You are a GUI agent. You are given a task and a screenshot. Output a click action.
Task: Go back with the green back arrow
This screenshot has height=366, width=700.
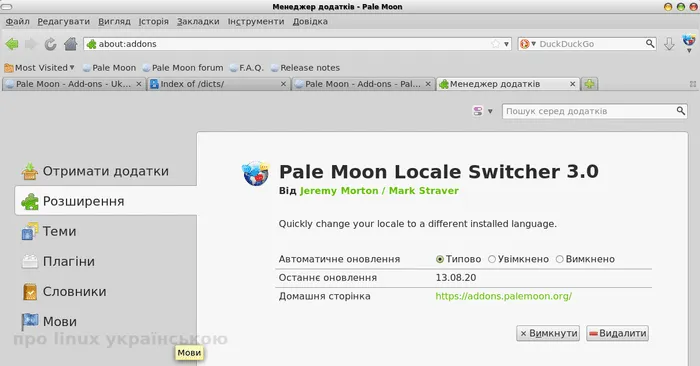(12, 44)
